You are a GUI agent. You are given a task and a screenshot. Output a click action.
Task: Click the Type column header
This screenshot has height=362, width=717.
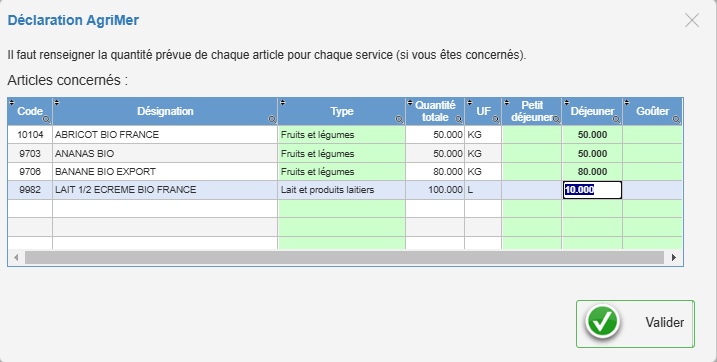tap(342, 111)
